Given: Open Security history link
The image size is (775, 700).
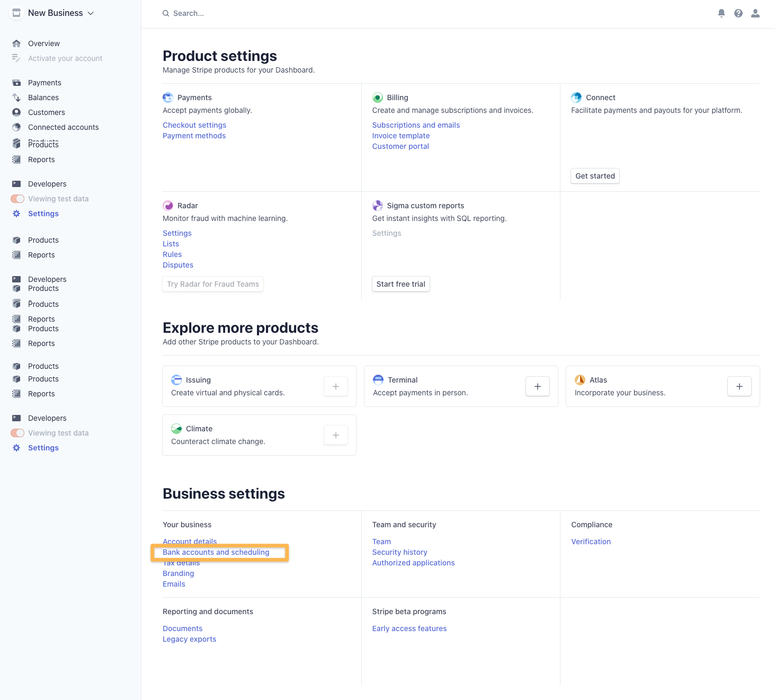Looking at the screenshot, I should (399, 552).
